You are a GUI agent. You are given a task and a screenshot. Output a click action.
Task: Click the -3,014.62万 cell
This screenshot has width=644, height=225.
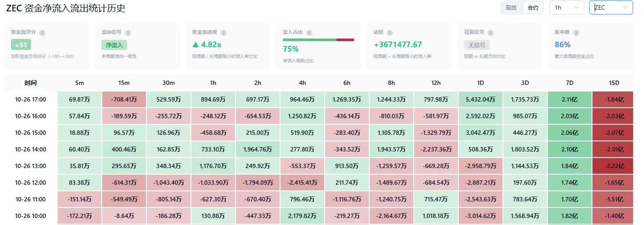tap(481, 216)
